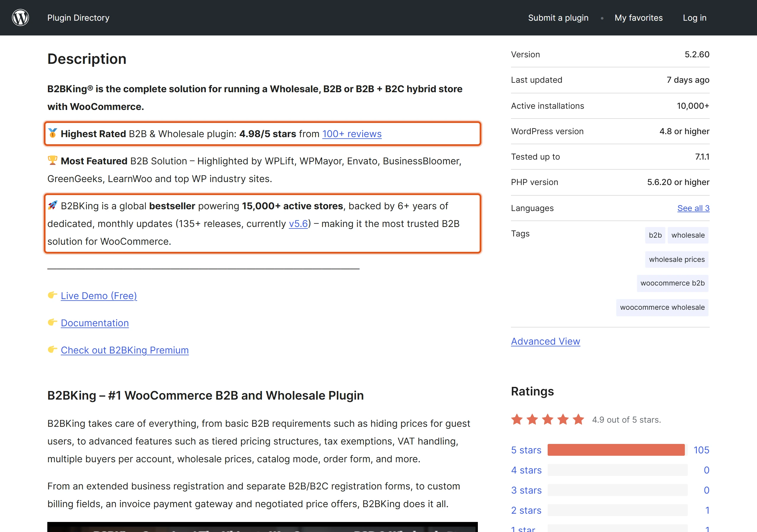This screenshot has width=757, height=532.
Task: Click pointing hand icon beside Documentation
Action: (52, 322)
